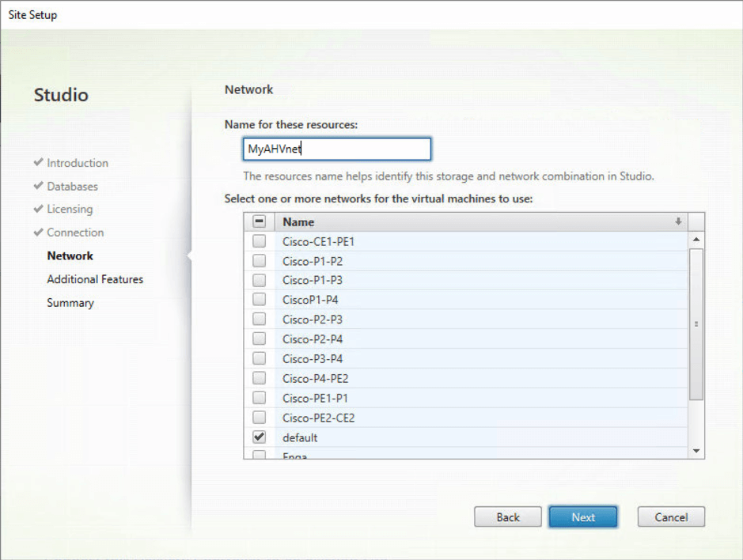Click the Name column header

tap(481, 221)
